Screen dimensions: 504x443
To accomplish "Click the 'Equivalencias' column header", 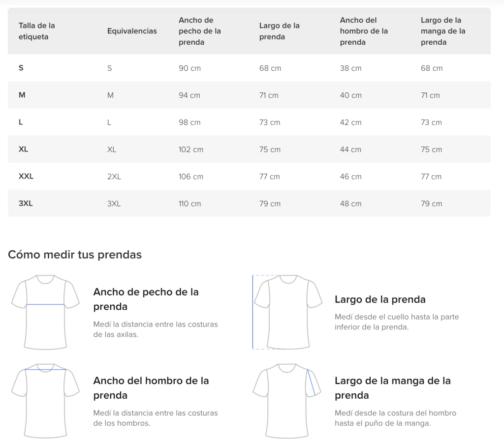I will tap(132, 31).
